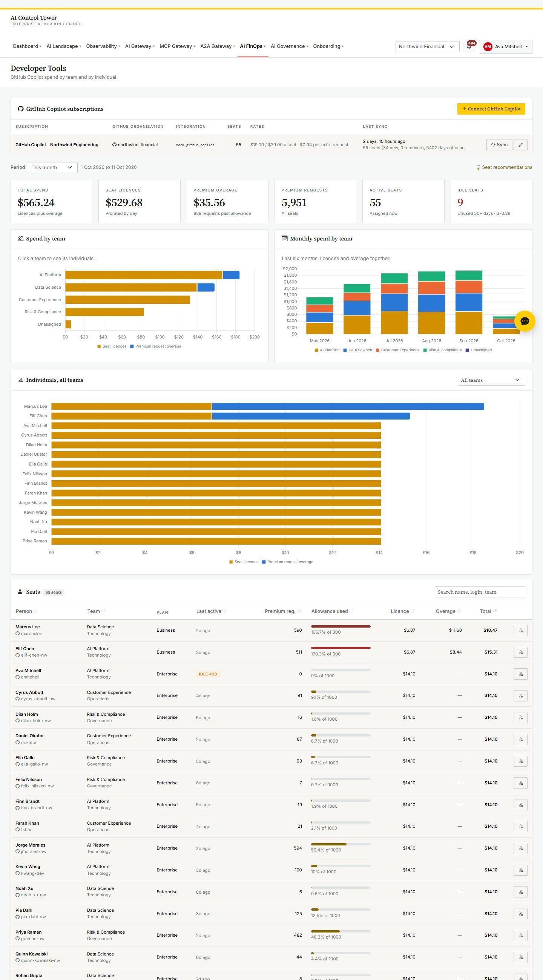Click reassign icon for Elif Chen
The width and height of the screenshot is (543, 980).
(520, 652)
